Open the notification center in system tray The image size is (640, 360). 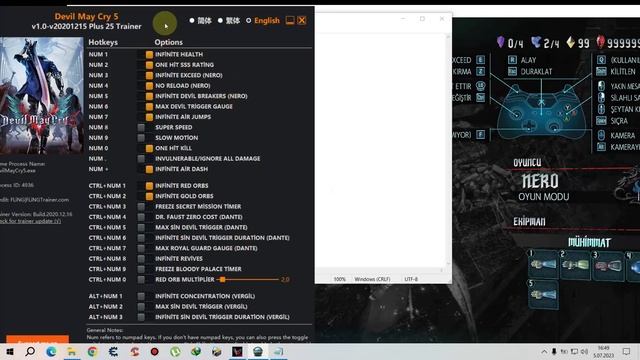pyautogui.click(x=627, y=351)
